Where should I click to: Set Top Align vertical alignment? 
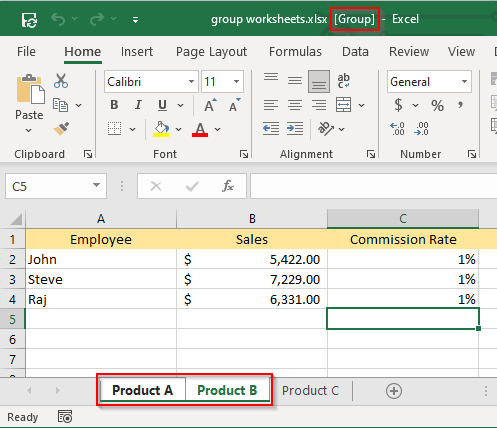point(271,78)
